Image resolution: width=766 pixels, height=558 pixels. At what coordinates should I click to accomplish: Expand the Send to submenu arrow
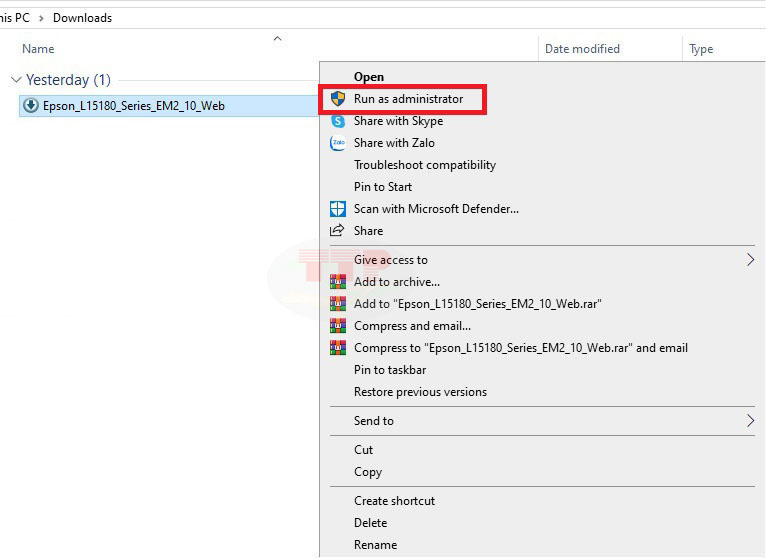pyautogui.click(x=750, y=421)
